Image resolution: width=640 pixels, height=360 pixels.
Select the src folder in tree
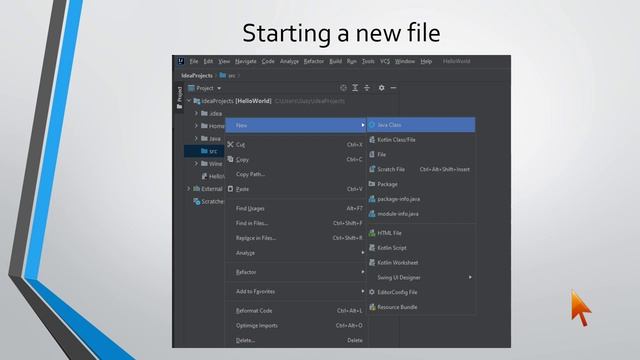click(204, 151)
